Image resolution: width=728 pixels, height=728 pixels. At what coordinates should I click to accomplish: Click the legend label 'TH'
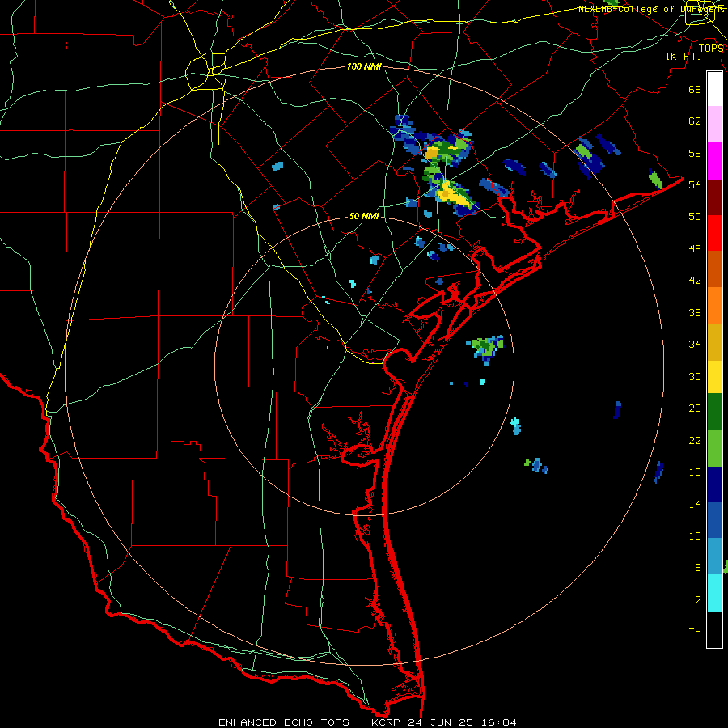pyautogui.click(x=695, y=632)
